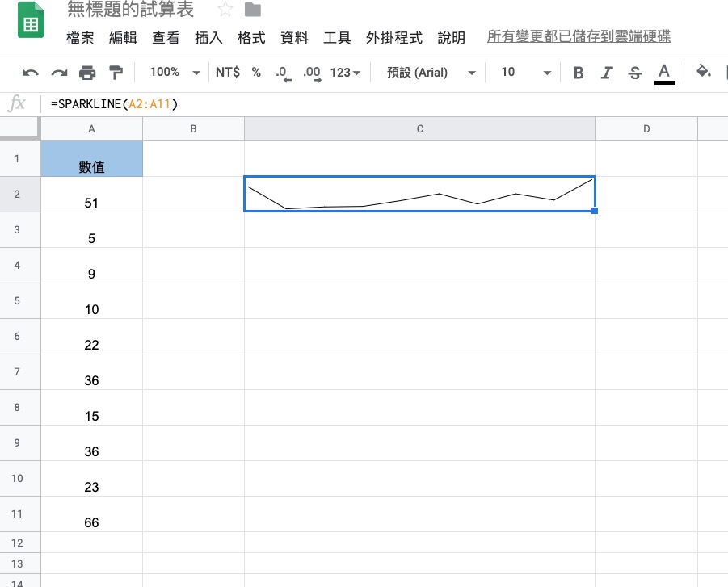Screen dimensions: 728x587
Task: Format as percent
Action: coord(256,73)
